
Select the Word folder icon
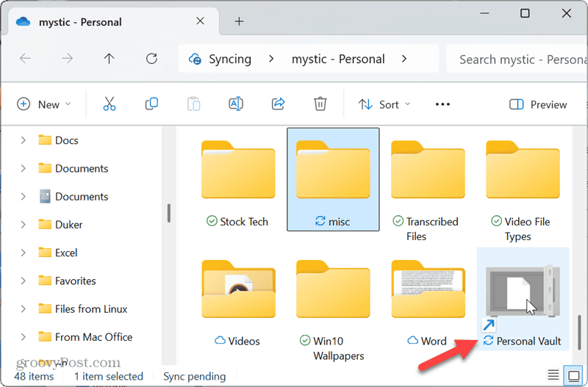click(428, 289)
